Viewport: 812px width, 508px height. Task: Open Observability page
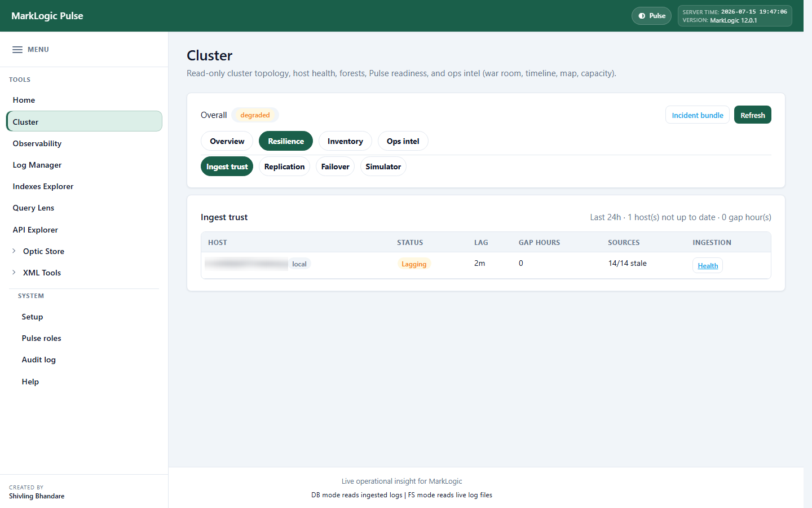coord(84,143)
